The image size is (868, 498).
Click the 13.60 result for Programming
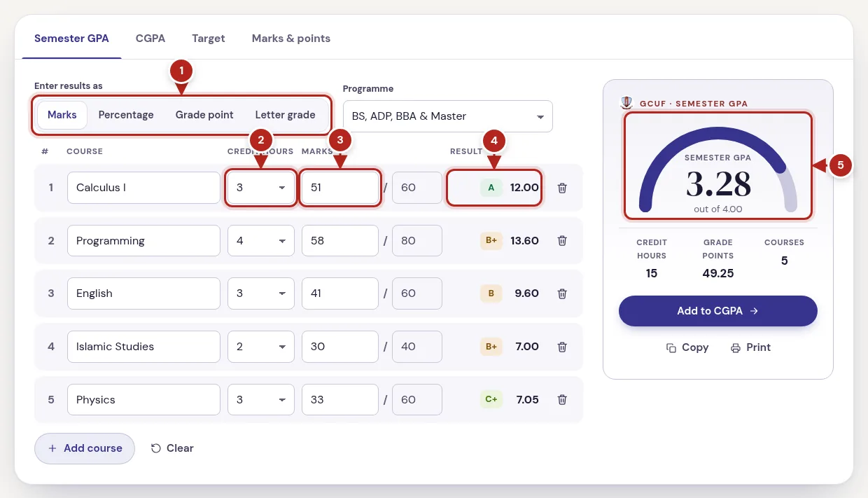click(524, 241)
